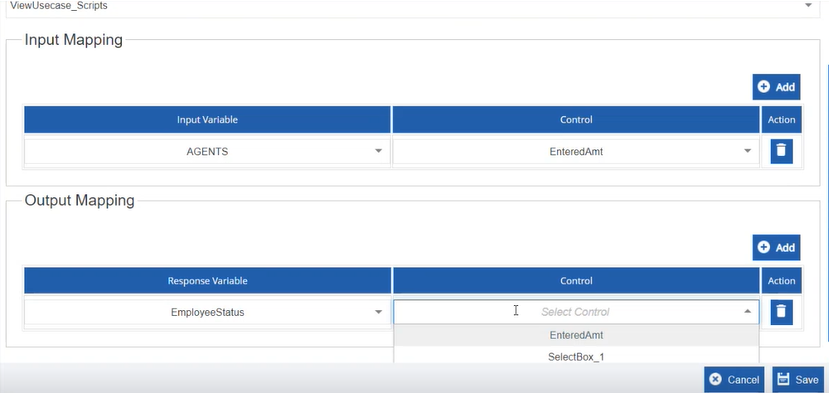The height and width of the screenshot is (393, 829).
Task: Save the mapping configuration
Action: tap(798, 380)
